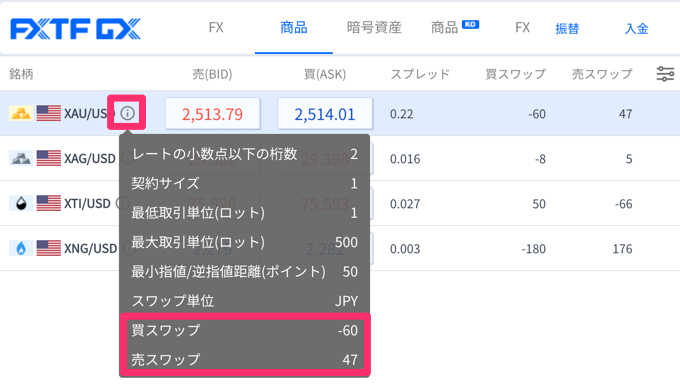The height and width of the screenshot is (388, 680).
Task: Click the gold bars XAU icon
Action: tap(21, 113)
